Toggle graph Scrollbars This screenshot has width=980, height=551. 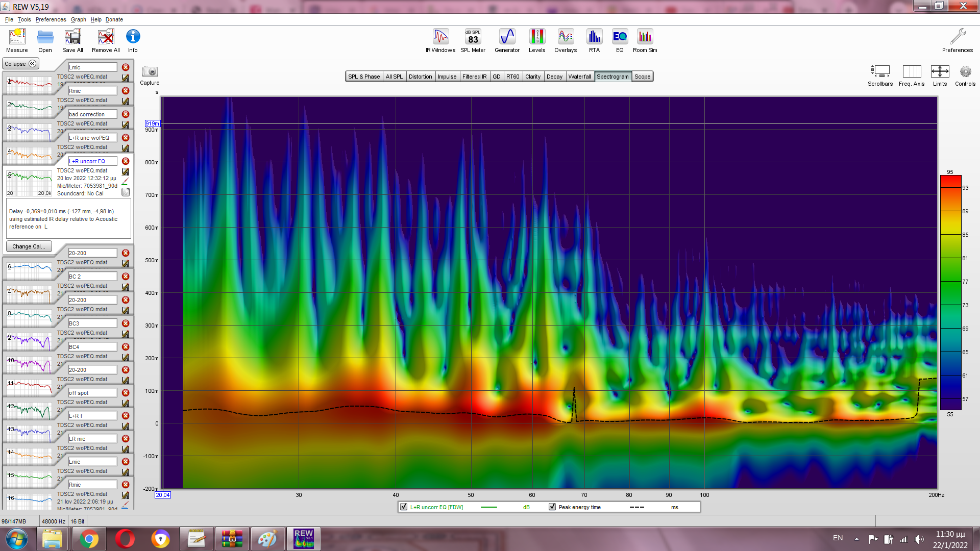[880, 72]
